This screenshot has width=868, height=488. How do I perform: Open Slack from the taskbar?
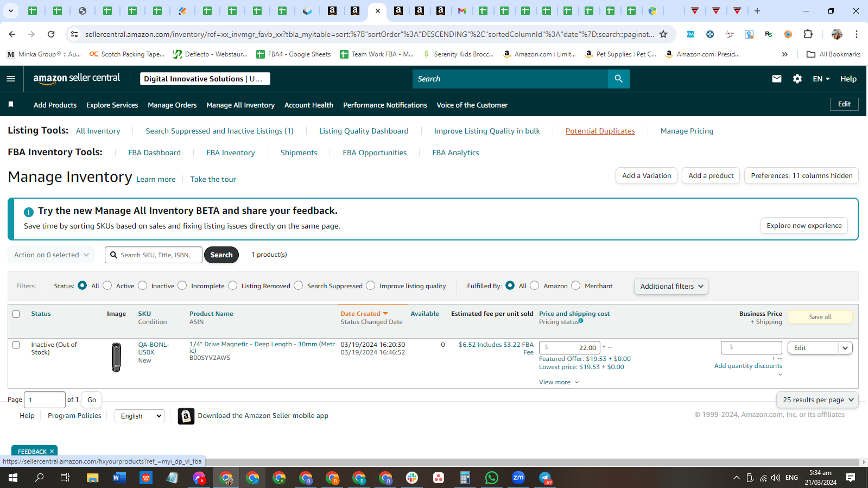click(x=412, y=478)
